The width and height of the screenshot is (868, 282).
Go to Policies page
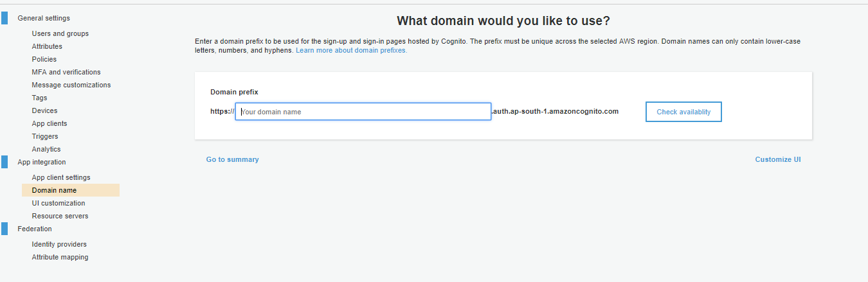pyautogui.click(x=44, y=59)
